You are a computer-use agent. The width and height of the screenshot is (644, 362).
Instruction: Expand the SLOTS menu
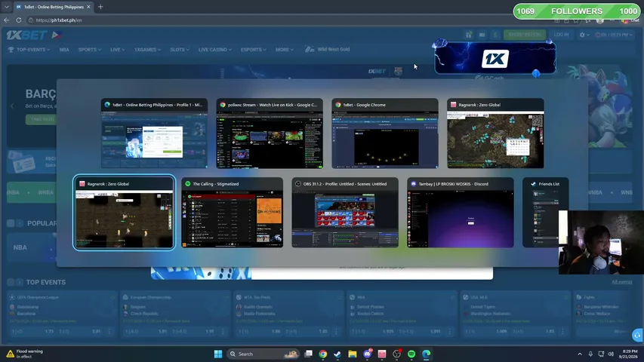coord(180,50)
